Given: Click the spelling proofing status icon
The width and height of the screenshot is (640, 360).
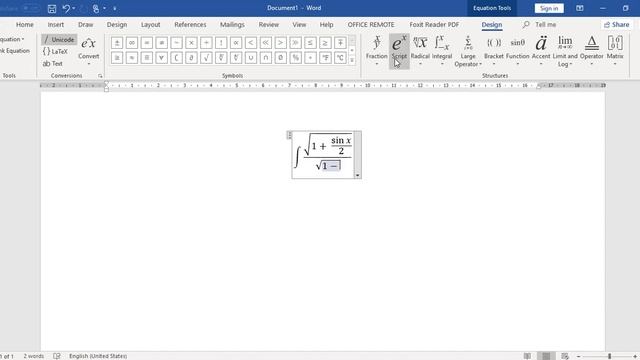Looking at the screenshot, I should (x=57, y=356).
